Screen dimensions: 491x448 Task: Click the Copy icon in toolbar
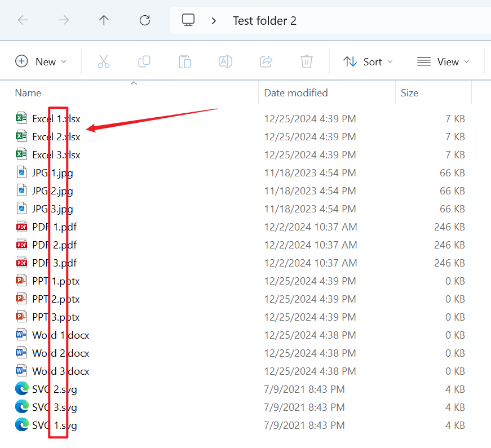click(144, 61)
